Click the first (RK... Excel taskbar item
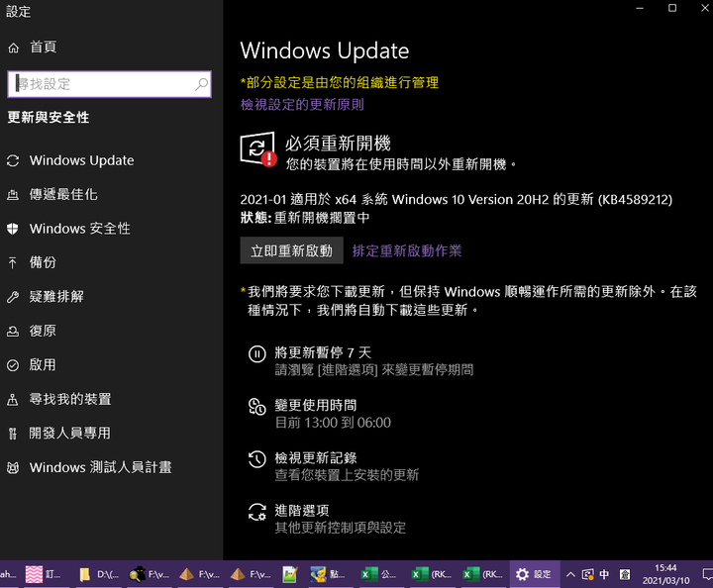This screenshot has width=713, height=588. [431, 574]
